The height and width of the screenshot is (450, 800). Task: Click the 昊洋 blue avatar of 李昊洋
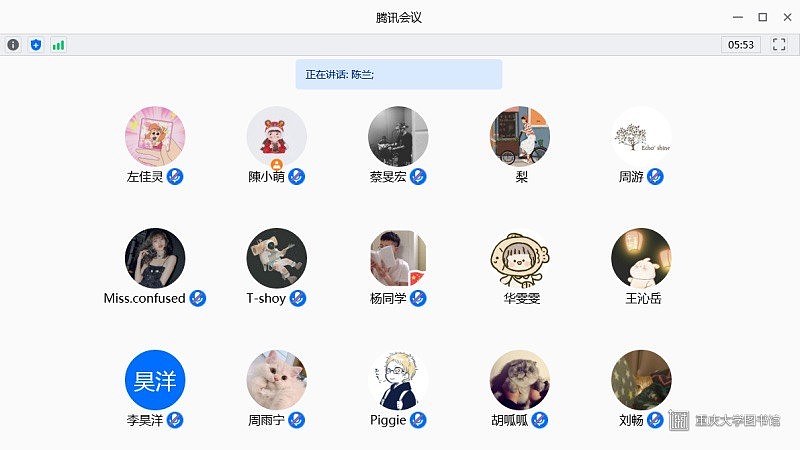(155, 380)
